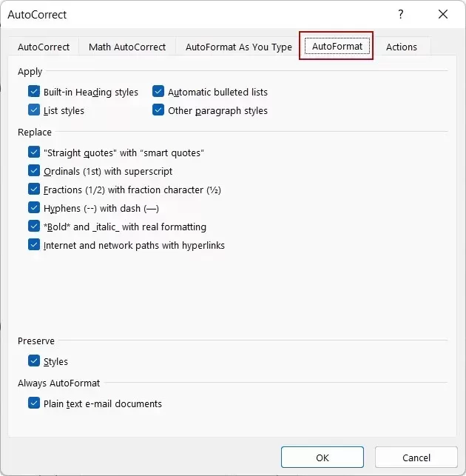Toggle Plain text e-mail documents checkbox
466x476 pixels.
click(34, 403)
